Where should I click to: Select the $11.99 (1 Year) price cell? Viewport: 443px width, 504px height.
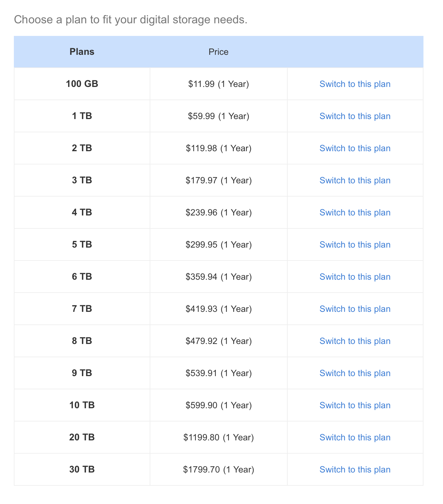219,84
